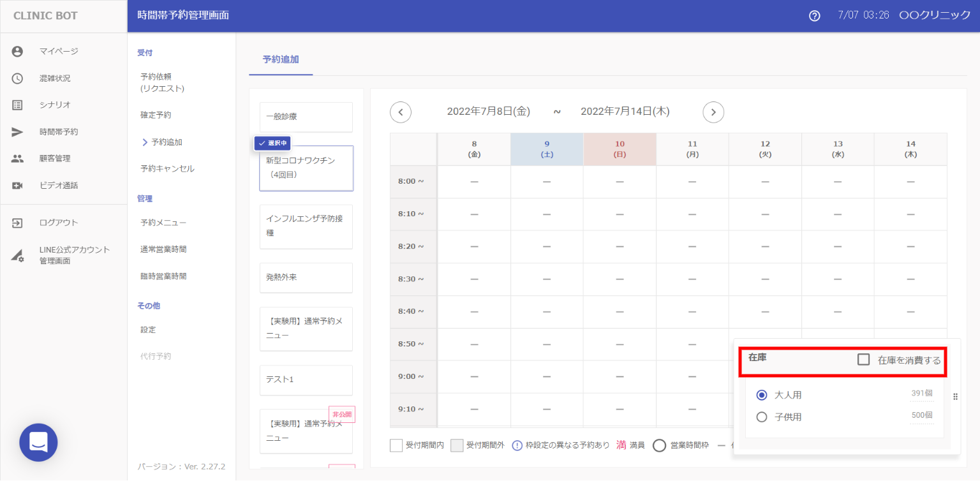Click the time slot reservation arrow icon
This screenshot has width=980, height=481.
point(17,132)
